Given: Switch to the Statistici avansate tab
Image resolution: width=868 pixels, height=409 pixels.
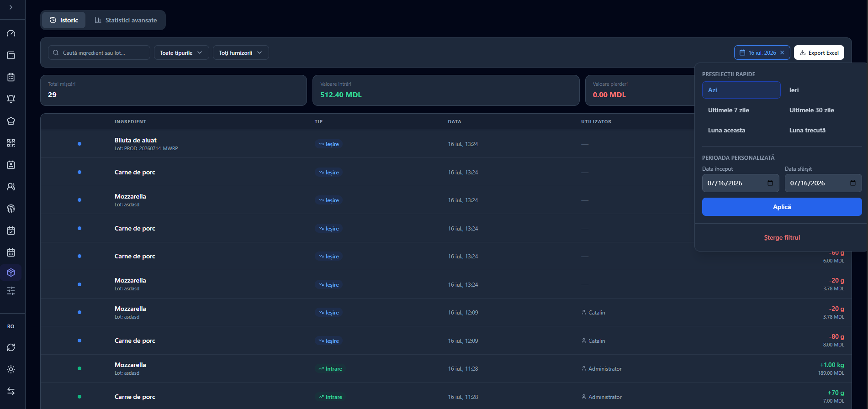Looking at the screenshot, I should [x=126, y=20].
